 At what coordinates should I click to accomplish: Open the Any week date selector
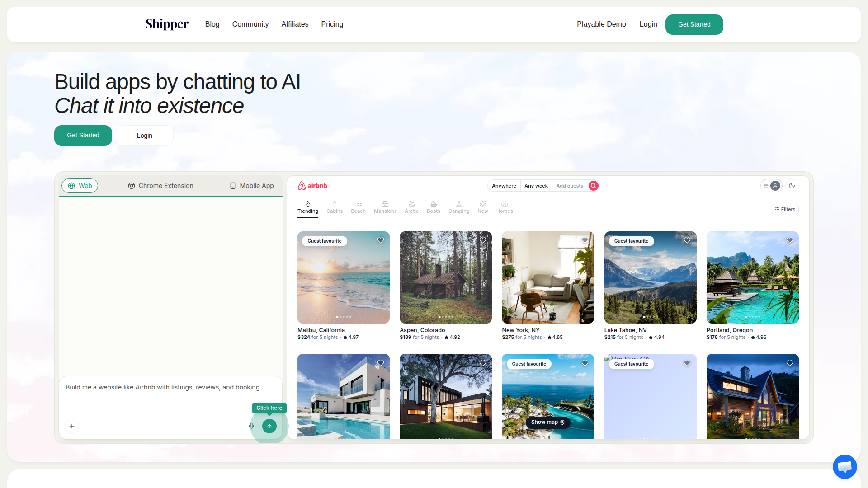click(x=536, y=186)
